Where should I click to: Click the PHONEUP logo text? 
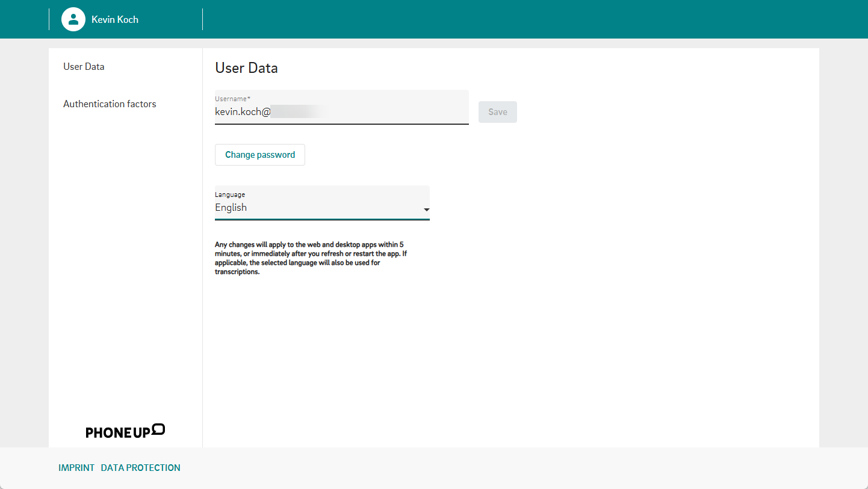[118, 432]
